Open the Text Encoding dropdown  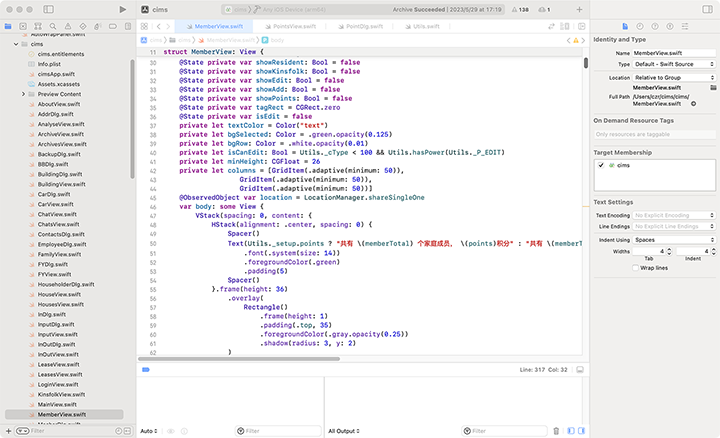(x=674, y=215)
